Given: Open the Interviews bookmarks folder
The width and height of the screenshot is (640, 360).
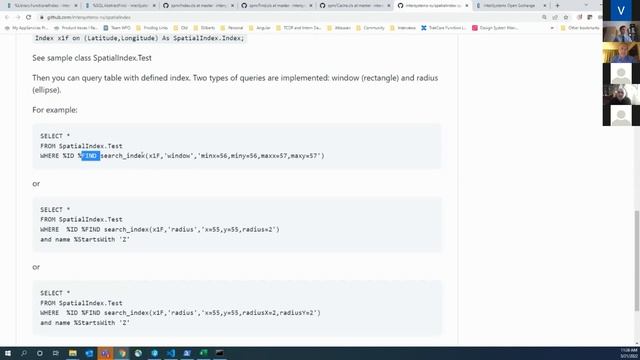Looking at the screenshot, I should click(x=403, y=28).
